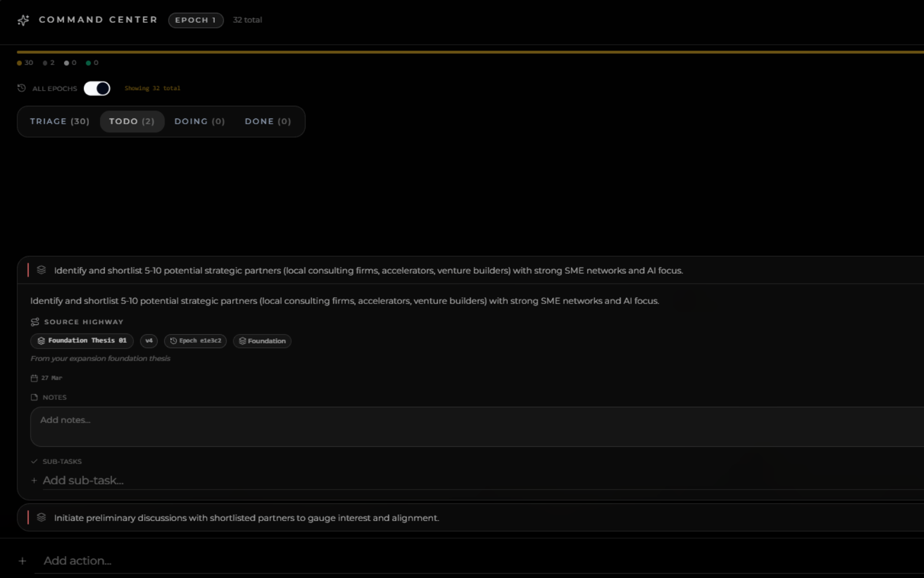
Task: Click the epoch progress bar
Action: 471,52
